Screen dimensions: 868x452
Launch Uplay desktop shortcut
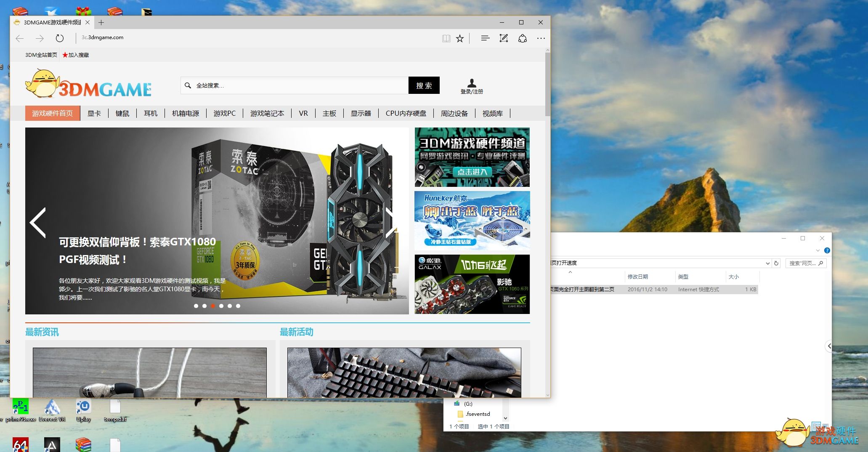pyautogui.click(x=83, y=410)
